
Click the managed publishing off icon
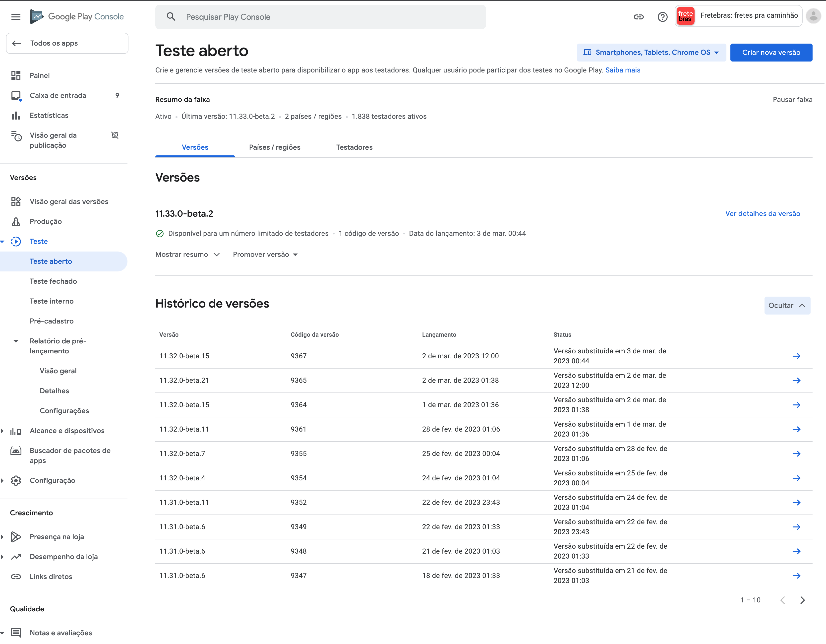click(115, 135)
